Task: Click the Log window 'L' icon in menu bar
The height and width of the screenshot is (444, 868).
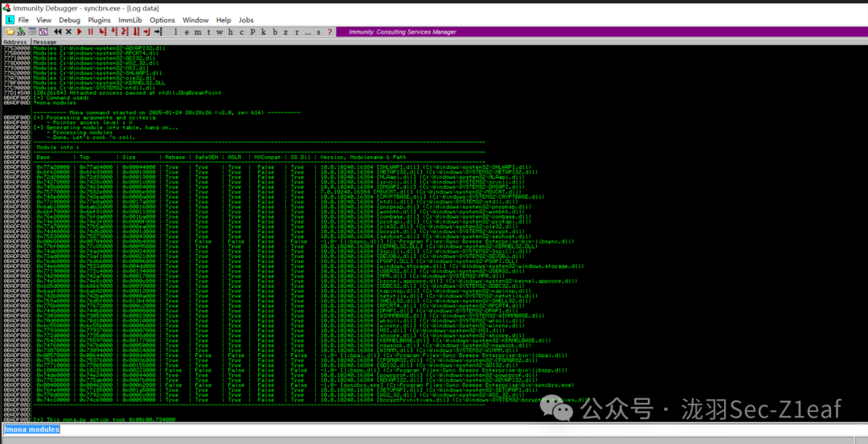Action: tap(9, 20)
